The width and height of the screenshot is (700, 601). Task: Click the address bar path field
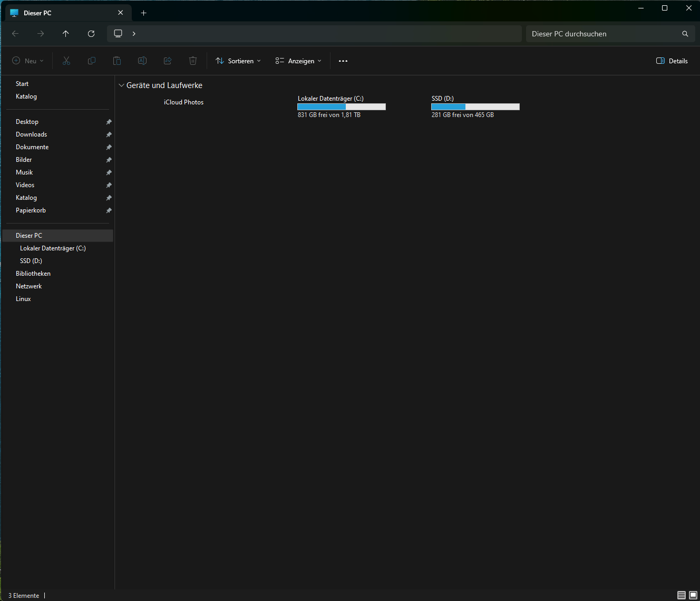(x=314, y=34)
